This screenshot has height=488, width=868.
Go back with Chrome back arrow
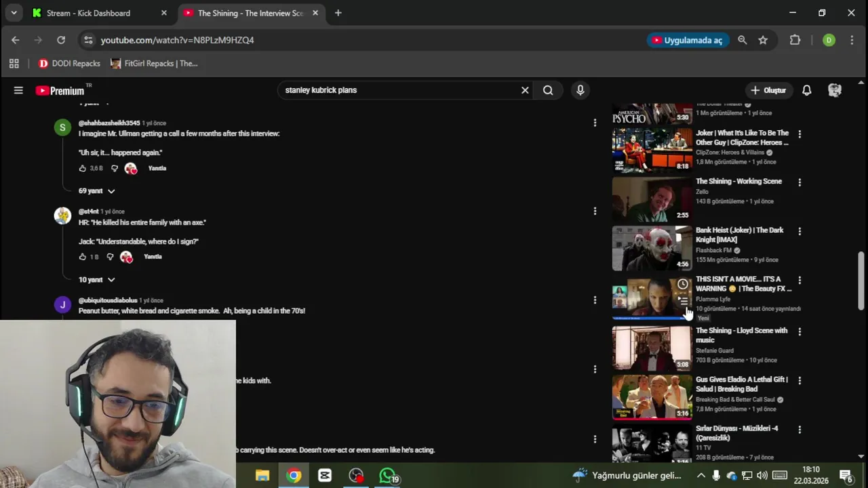pos(16,40)
